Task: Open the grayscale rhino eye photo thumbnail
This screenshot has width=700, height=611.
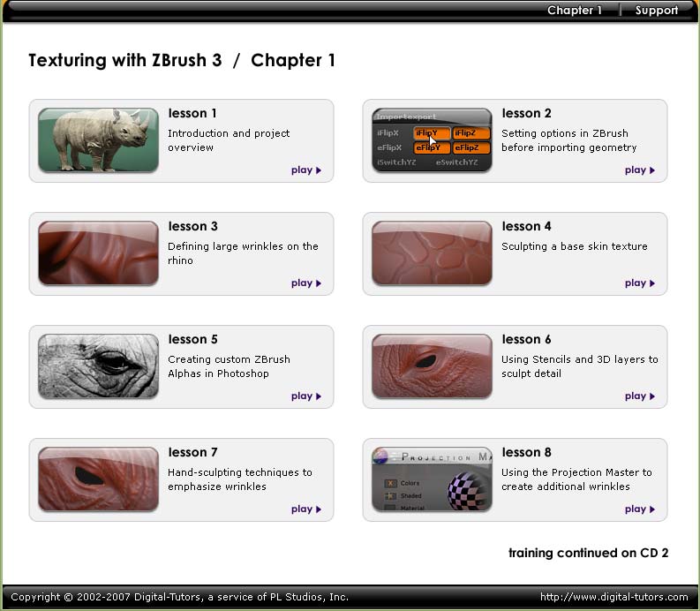Action: click(x=98, y=366)
